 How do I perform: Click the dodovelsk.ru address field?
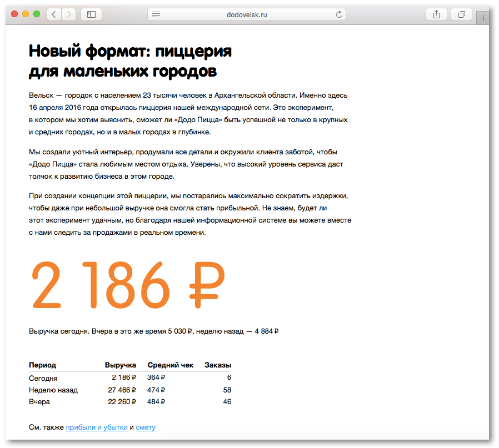pos(247,14)
